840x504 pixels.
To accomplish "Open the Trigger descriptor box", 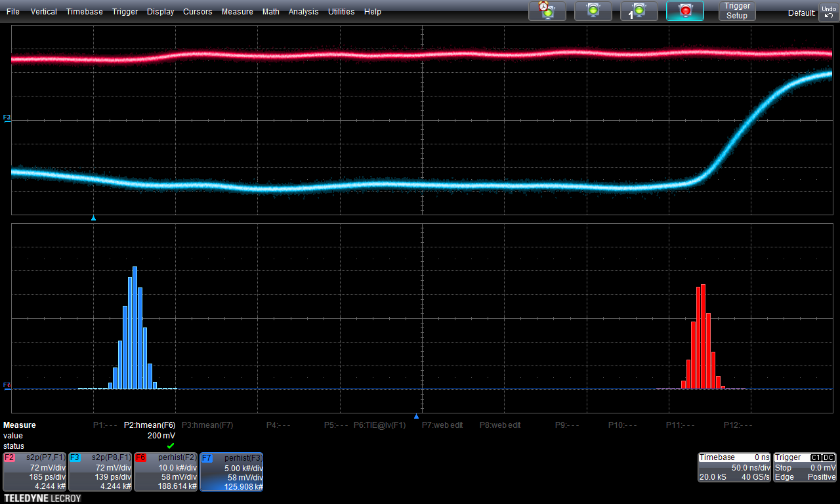I will [x=805, y=467].
